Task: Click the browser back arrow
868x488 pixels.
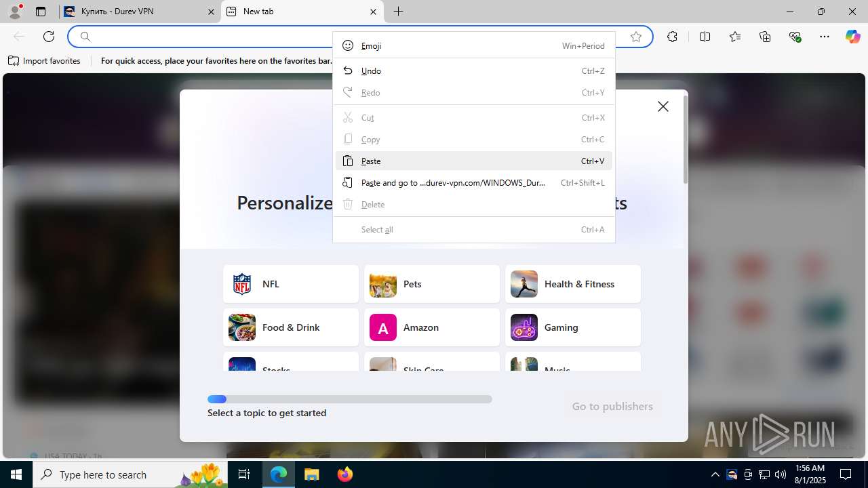Action: click(x=19, y=37)
